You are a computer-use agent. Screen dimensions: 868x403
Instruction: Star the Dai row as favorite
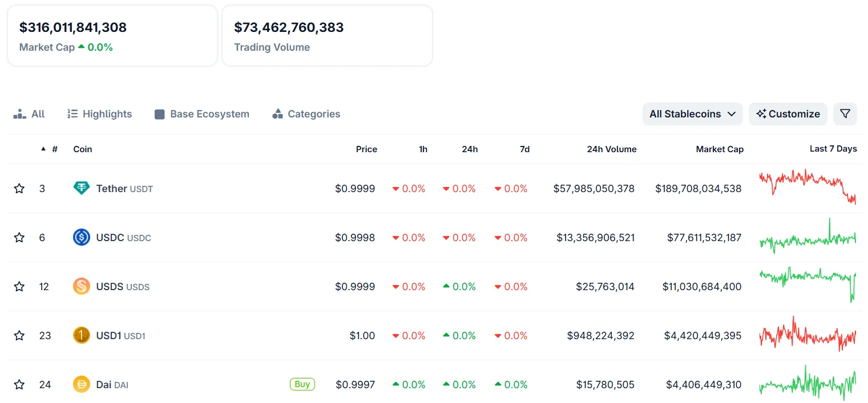19,384
